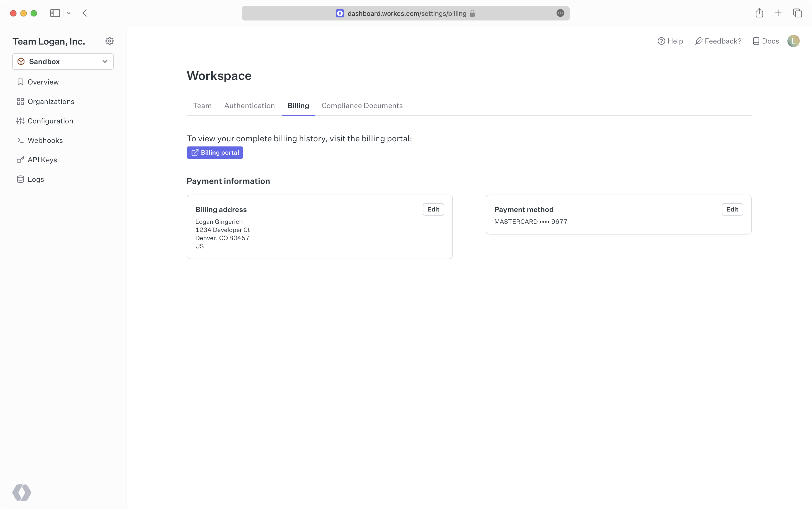Switch to the Team tab
Viewport: 812px width, 509px height.
pos(202,105)
